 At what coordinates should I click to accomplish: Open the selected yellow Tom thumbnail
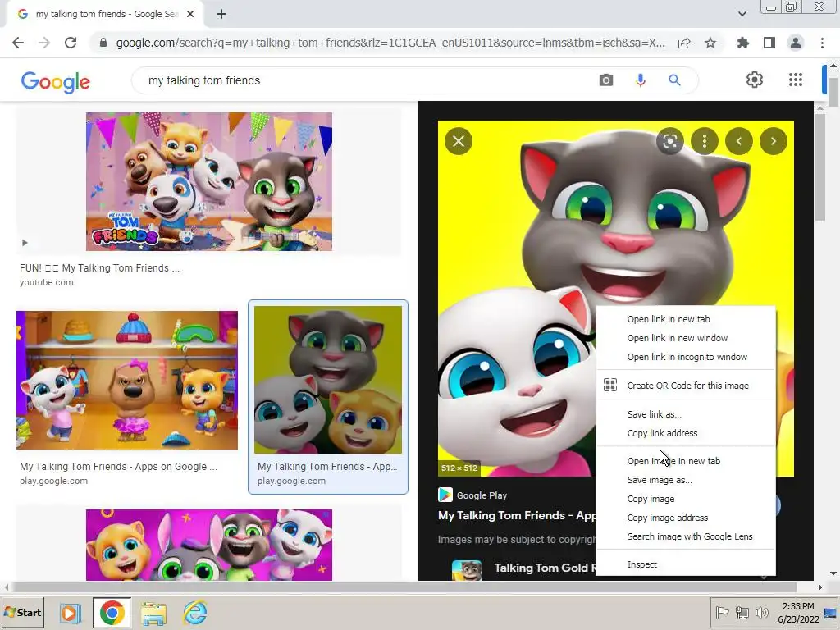[x=328, y=380]
